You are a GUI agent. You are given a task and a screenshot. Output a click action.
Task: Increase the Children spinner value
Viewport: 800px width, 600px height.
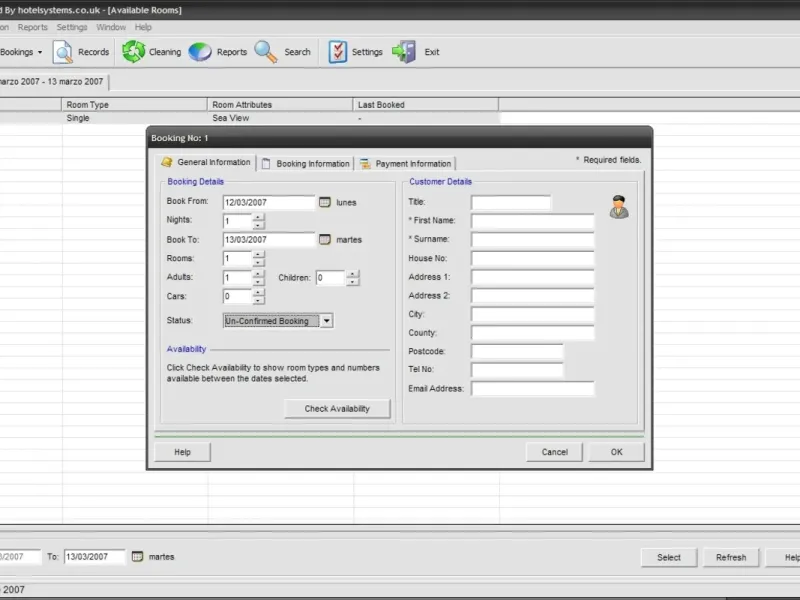pyautogui.click(x=353, y=274)
